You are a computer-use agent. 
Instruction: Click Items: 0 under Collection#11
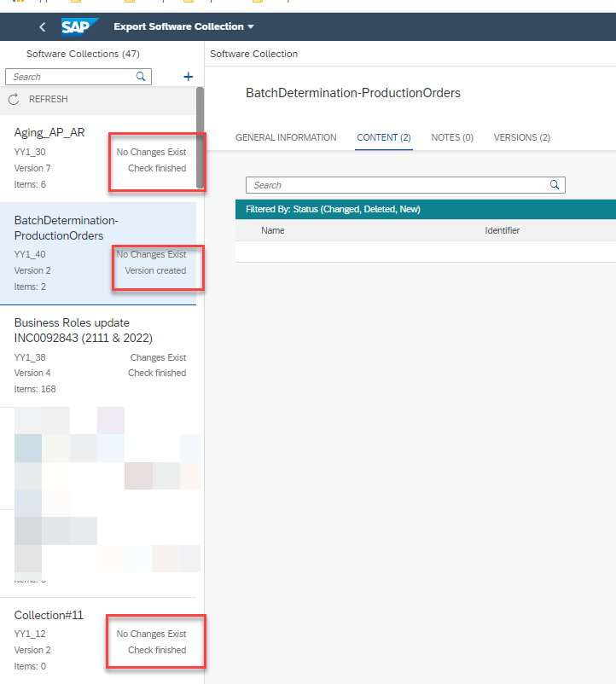(30, 666)
